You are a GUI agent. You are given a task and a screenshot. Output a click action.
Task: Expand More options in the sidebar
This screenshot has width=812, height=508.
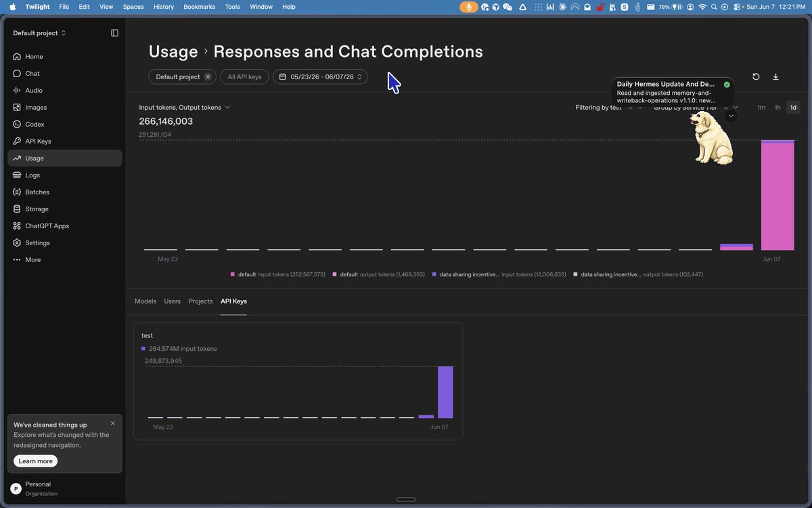click(x=64, y=259)
